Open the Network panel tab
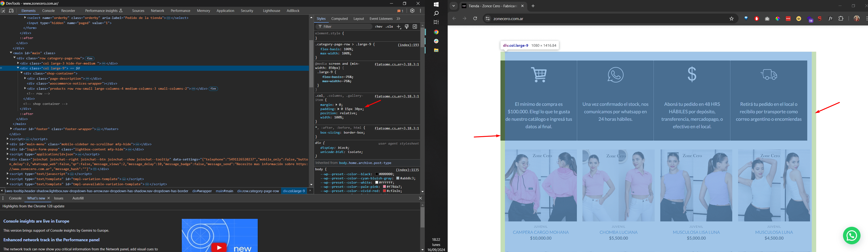Image resolution: width=868 pixels, height=252 pixels. pos(157,11)
